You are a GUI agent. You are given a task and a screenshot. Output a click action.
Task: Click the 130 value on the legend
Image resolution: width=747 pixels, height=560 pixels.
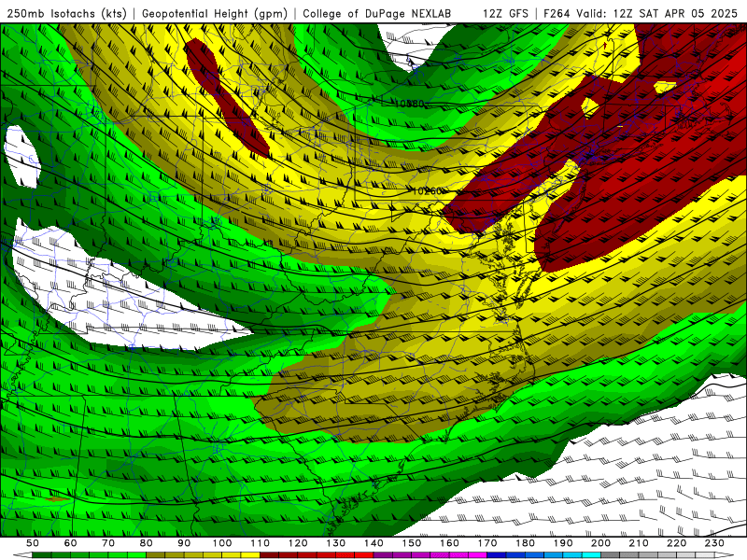click(x=336, y=543)
